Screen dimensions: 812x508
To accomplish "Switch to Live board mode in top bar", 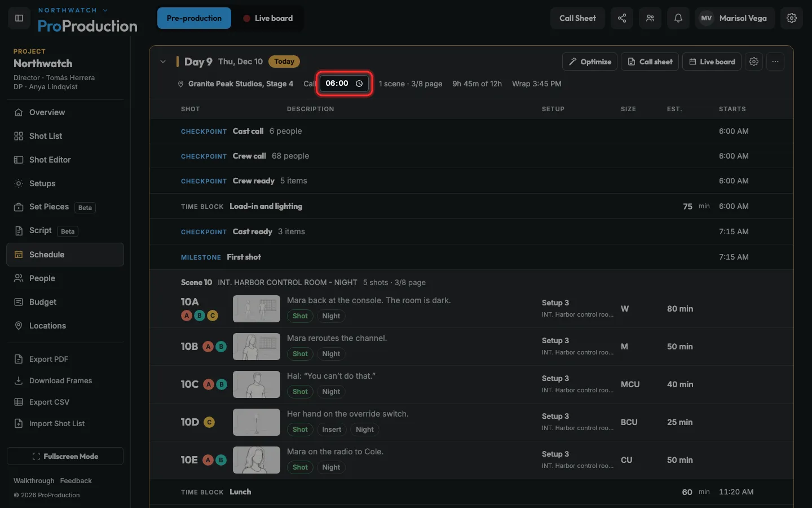I will click(268, 18).
